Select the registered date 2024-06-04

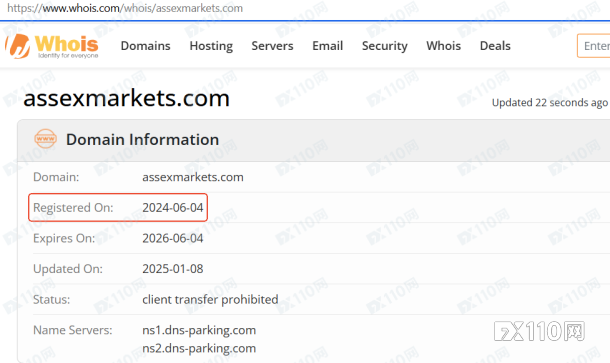(x=173, y=207)
